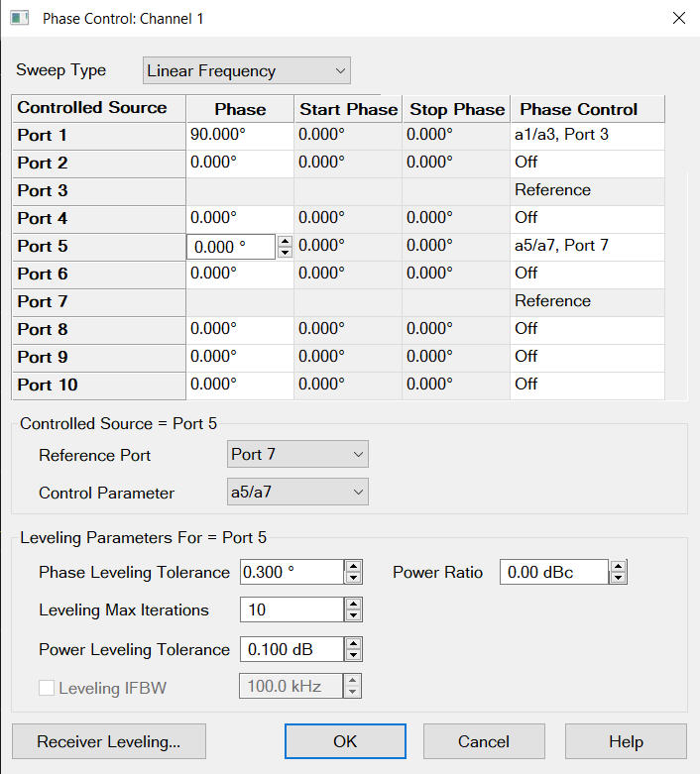Click the Phase column header

point(240,109)
